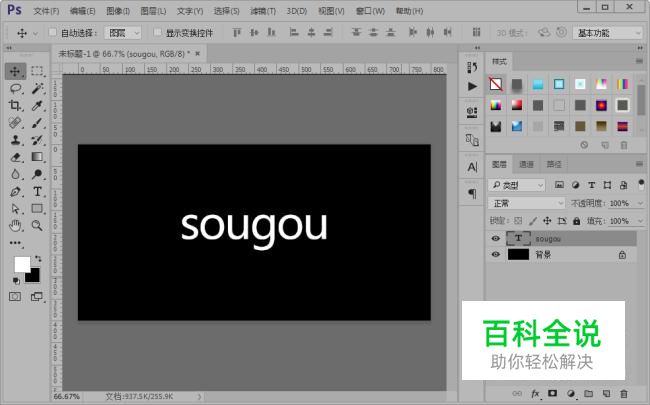The image size is (650, 405).
Task: Open layer style fx menu
Action: 535,393
